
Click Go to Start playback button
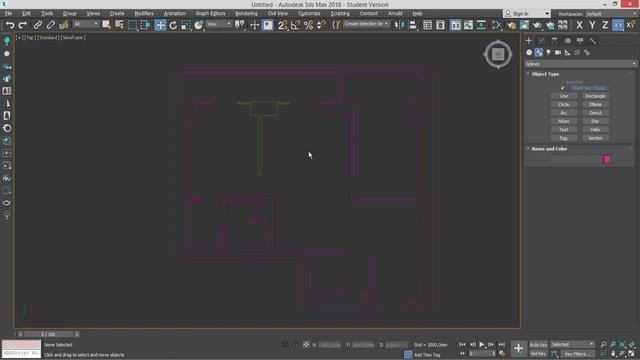tap(462, 344)
